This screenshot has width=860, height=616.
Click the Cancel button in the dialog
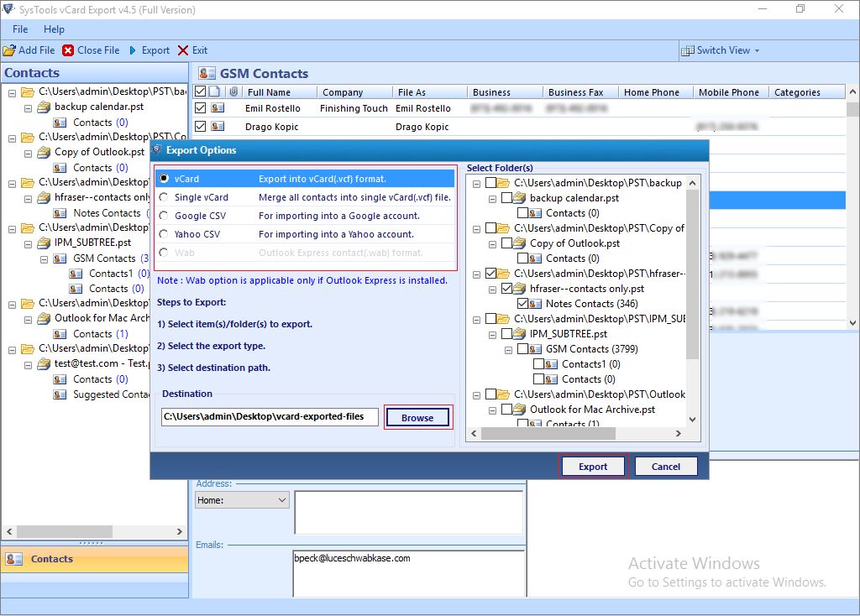tap(666, 467)
